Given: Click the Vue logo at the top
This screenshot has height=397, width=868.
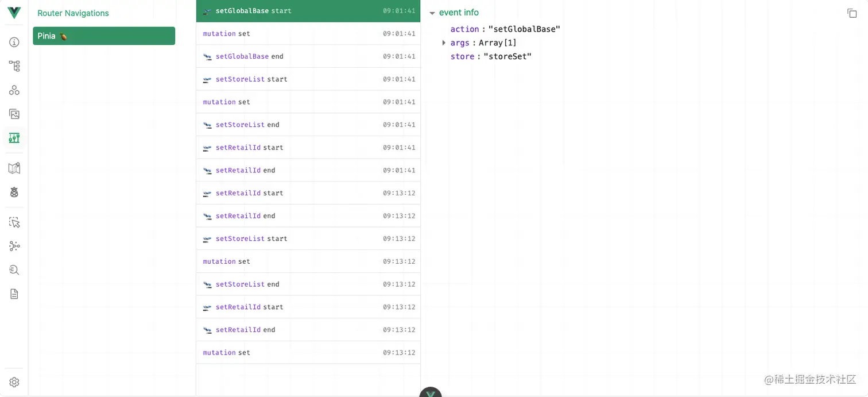Looking at the screenshot, I should click(14, 13).
